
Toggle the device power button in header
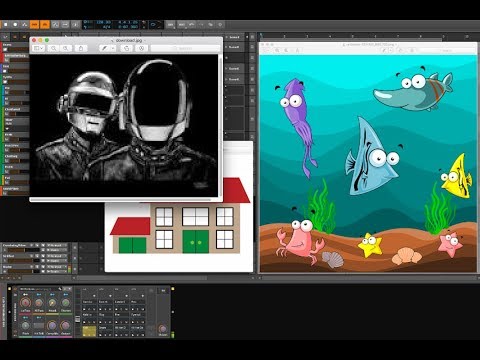point(16,289)
